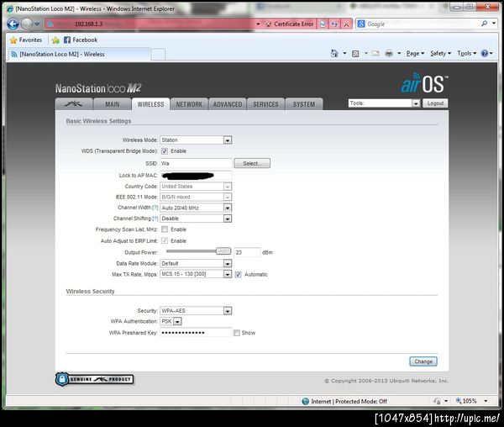Image resolution: width=504 pixels, height=427 pixels.
Task: Open the address bar history dropdown arrow
Action: 258,24
